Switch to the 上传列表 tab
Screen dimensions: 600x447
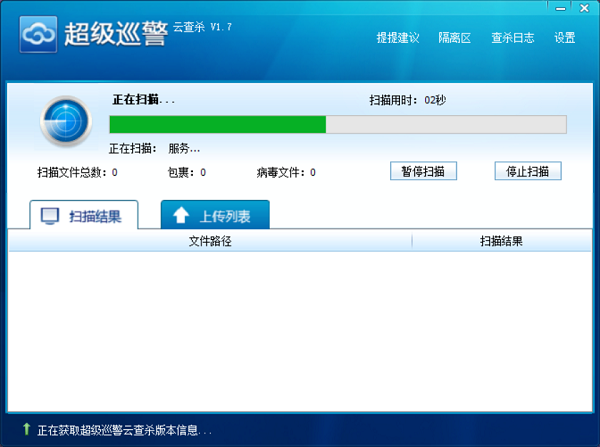pos(215,215)
